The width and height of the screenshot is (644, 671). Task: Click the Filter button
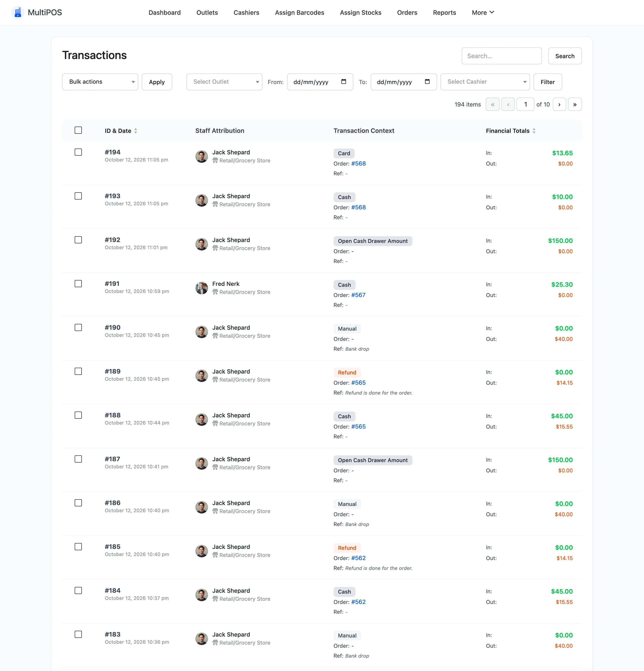click(547, 82)
